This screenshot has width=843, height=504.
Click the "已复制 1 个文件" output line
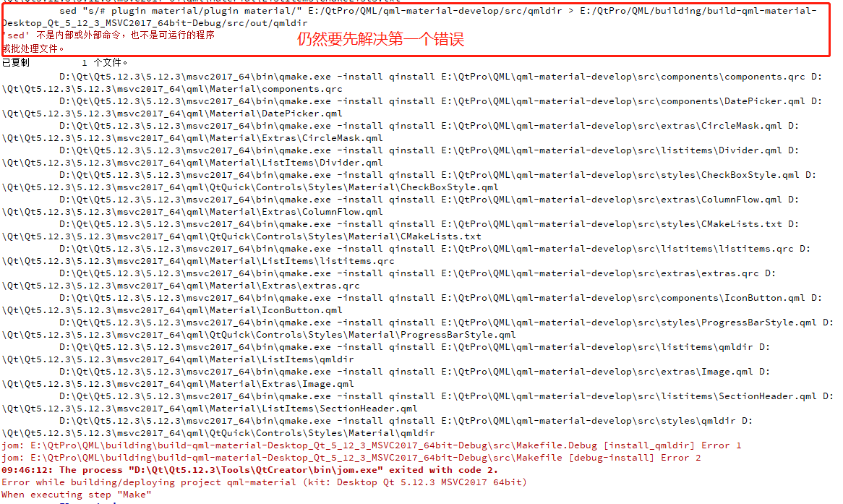pos(64,62)
